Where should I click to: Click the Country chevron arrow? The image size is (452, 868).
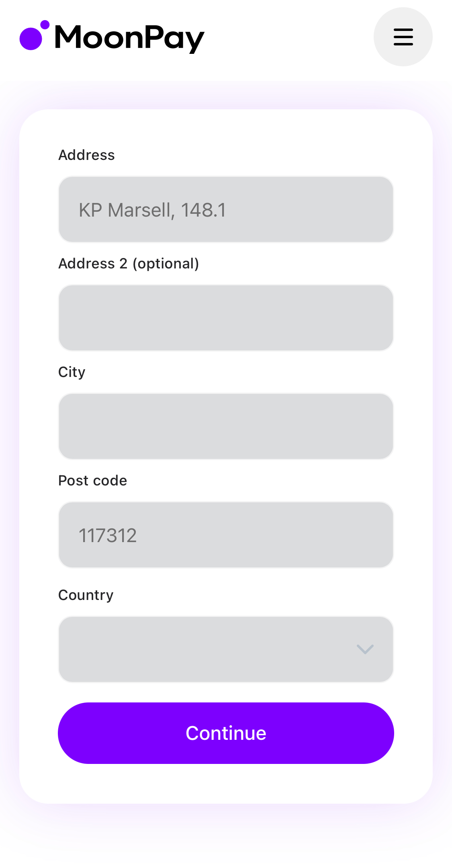coord(365,649)
